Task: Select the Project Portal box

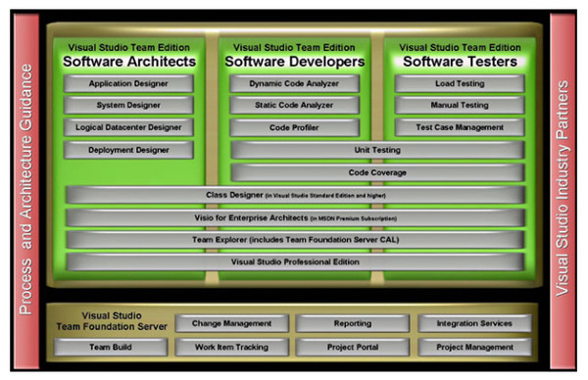Action: [353, 347]
